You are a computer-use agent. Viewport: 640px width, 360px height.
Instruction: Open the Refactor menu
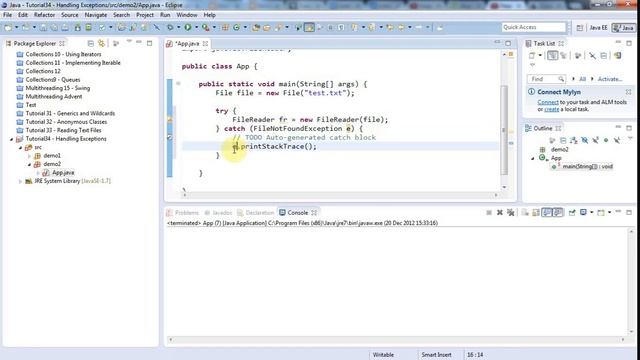pyautogui.click(x=44, y=15)
